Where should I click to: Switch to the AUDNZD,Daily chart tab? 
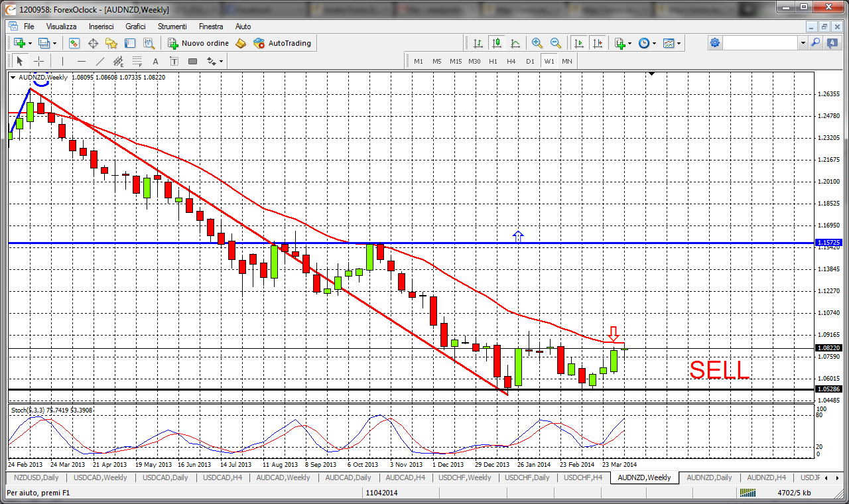coord(709,477)
